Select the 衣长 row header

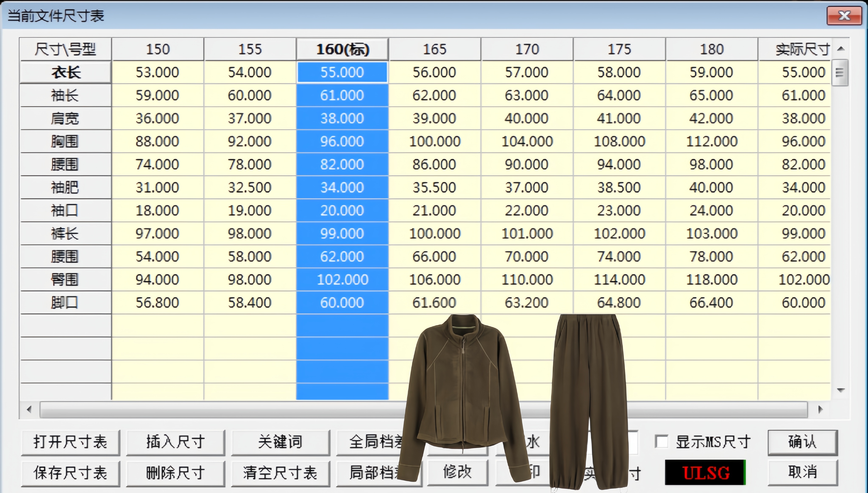coord(65,72)
